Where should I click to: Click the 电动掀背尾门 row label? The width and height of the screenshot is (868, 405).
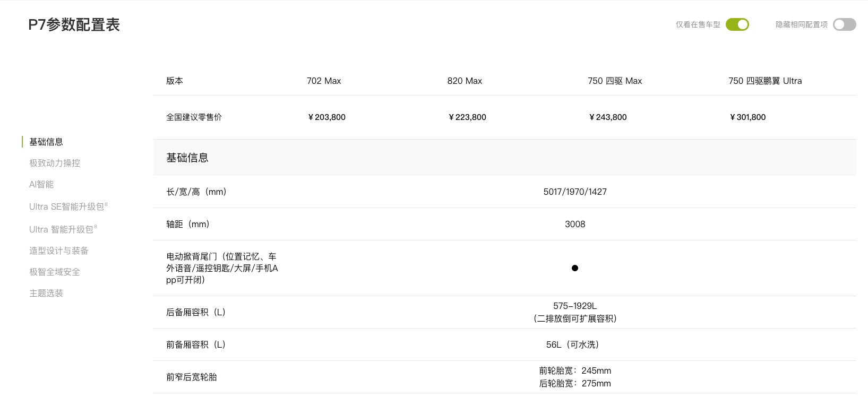click(x=222, y=268)
